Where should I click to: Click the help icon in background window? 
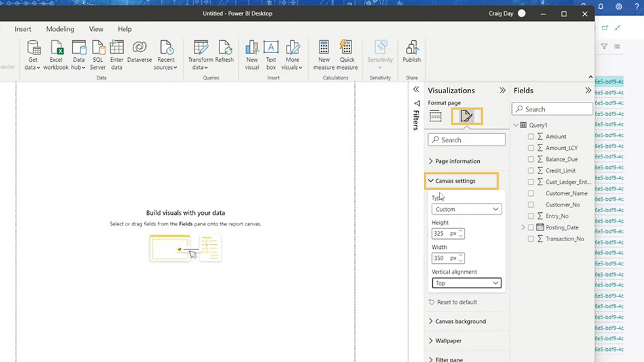[637, 6]
